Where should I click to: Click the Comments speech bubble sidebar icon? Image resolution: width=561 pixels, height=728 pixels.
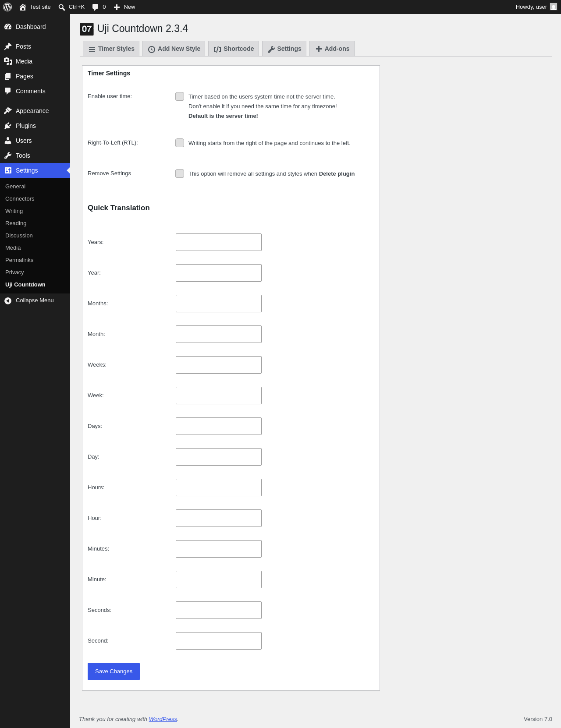pyautogui.click(x=8, y=91)
